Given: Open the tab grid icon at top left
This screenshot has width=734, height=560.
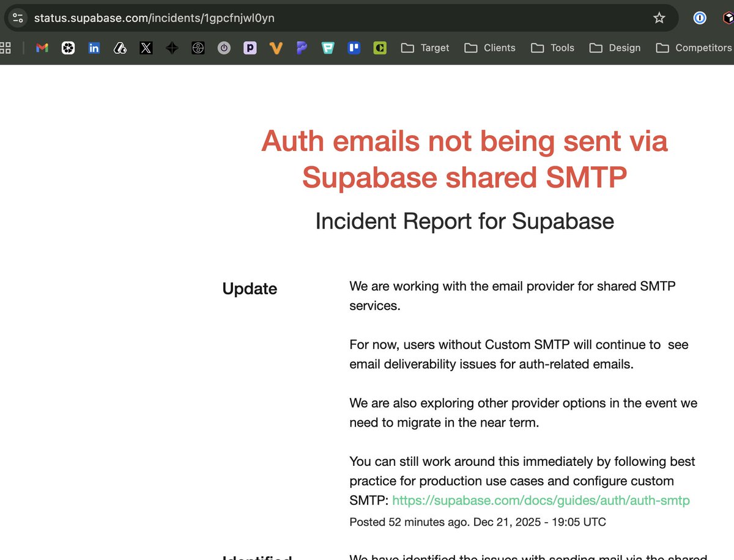Looking at the screenshot, I should 6,48.
